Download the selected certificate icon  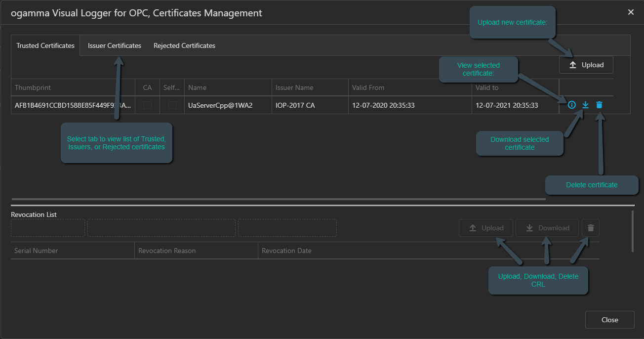[585, 105]
